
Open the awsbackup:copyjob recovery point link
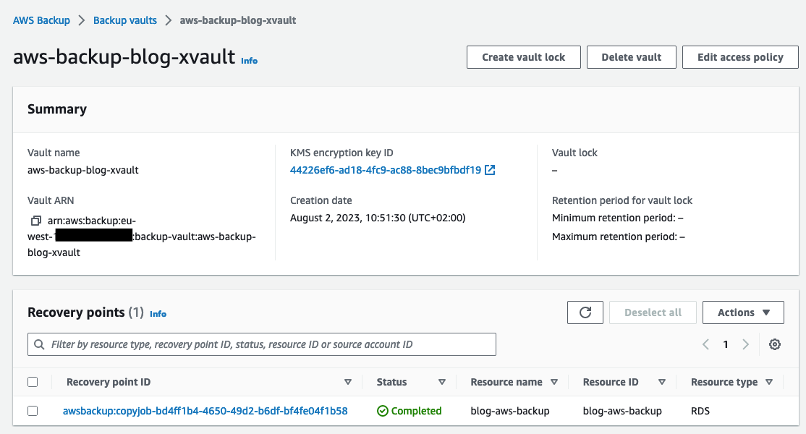point(205,411)
